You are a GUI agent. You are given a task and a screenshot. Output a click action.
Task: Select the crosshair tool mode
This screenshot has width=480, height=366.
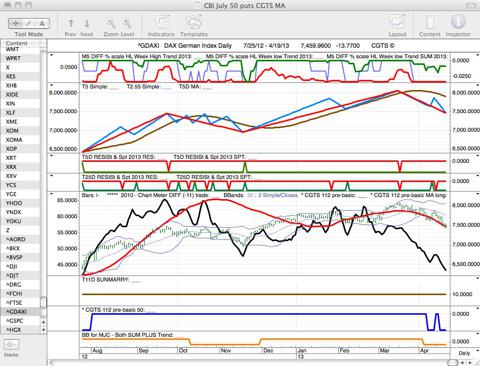coord(15,23)
